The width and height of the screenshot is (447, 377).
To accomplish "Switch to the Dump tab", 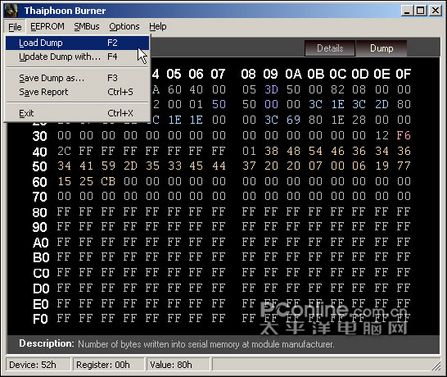I will tap(381, 49).
